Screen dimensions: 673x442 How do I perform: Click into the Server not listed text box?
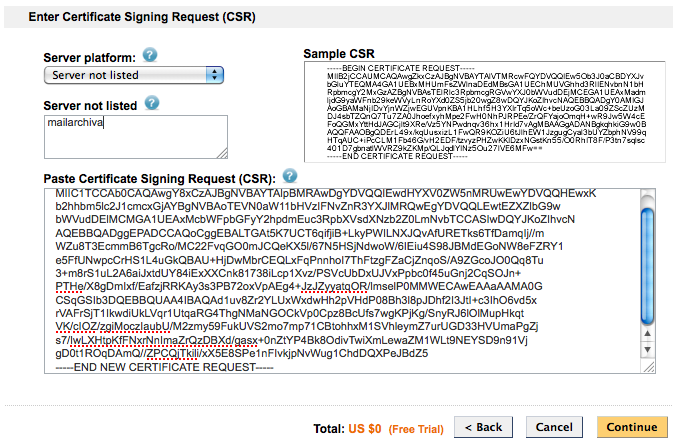(x=136, y=137)
